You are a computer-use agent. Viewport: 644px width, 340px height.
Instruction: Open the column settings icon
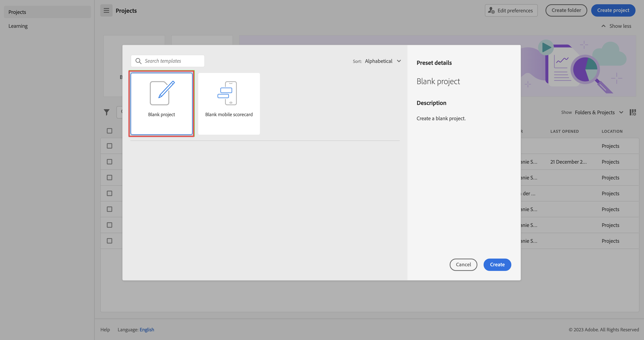click(632, 112)
